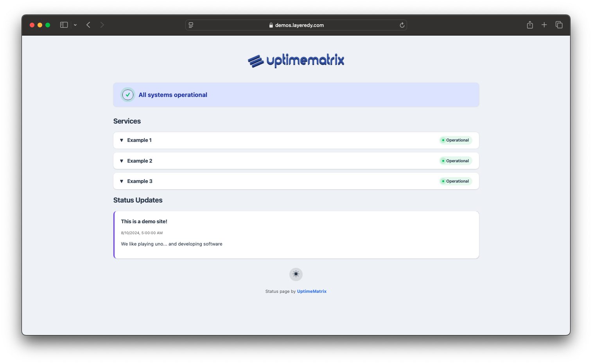Click 'We like playing uno...' update text
592x364 pixels.
[x=172, y=244]
